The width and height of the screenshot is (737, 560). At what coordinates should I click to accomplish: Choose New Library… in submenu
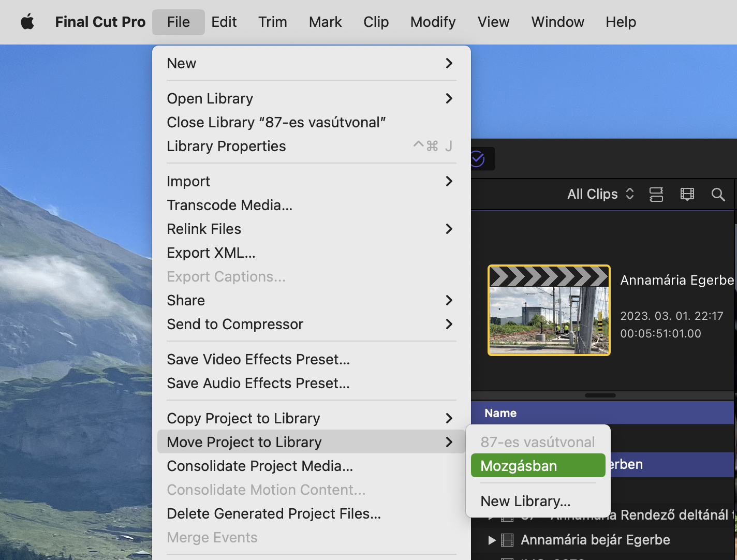tap(538, 501)
